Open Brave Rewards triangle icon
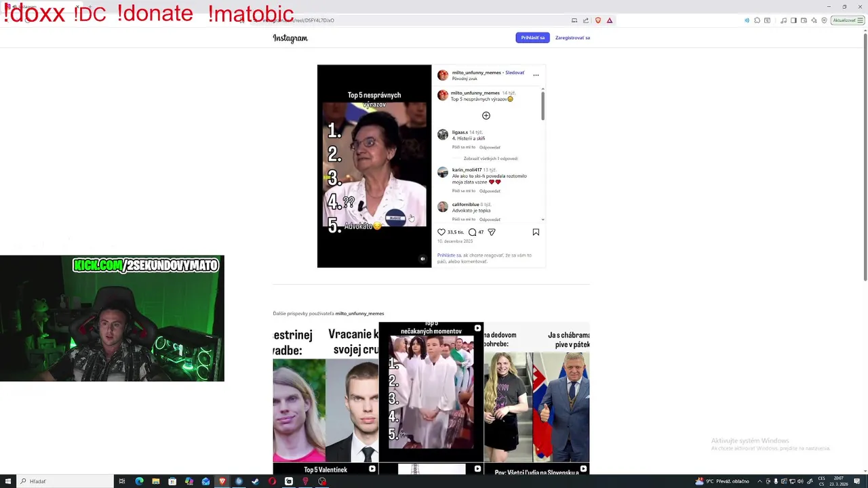Screen dimensions: 868x488 tap(610, 20)
